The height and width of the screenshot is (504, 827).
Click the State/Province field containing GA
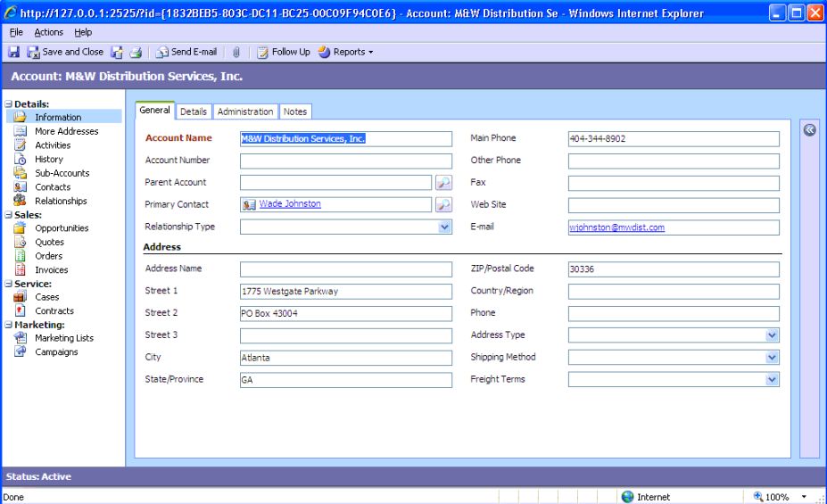click(346, 380)
